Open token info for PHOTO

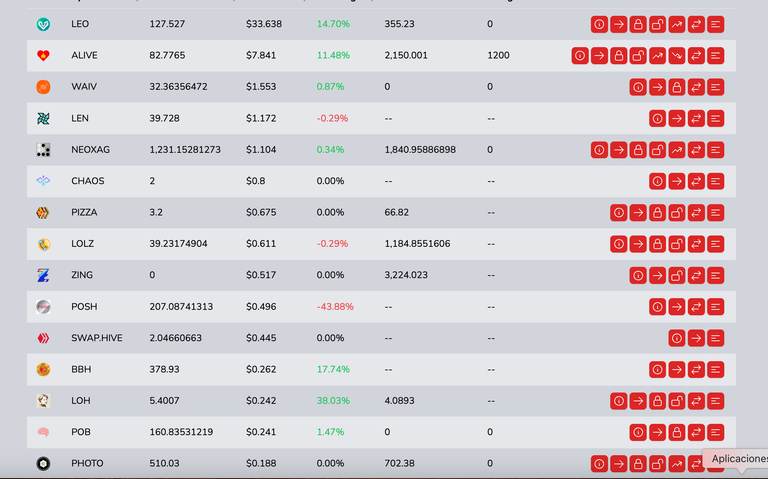[x=599, y=464]
